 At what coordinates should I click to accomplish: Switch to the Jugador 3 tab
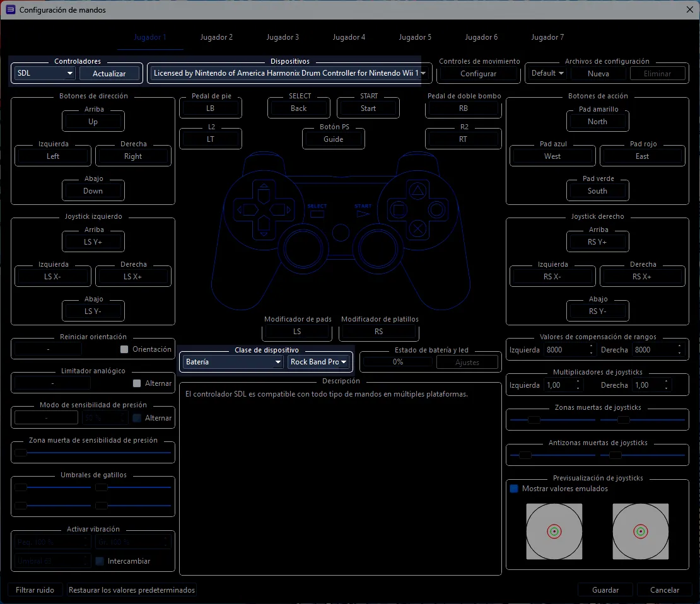tap(283, 37)
